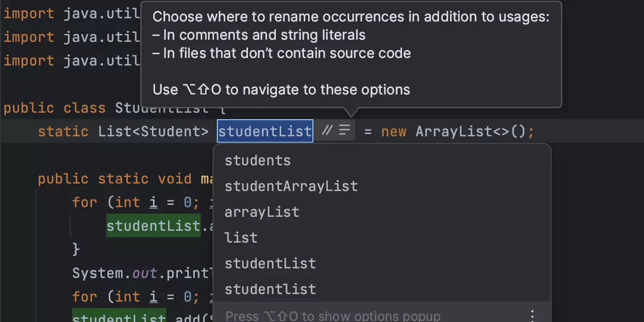Choose "studentArrayList" from the suggestions

point(291,186)
